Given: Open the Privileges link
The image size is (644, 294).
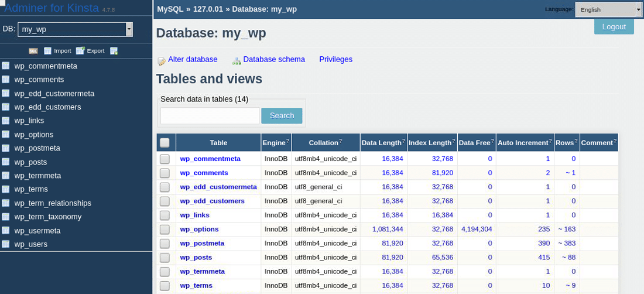Looking at the screenshot, I should tap(335, 59).
